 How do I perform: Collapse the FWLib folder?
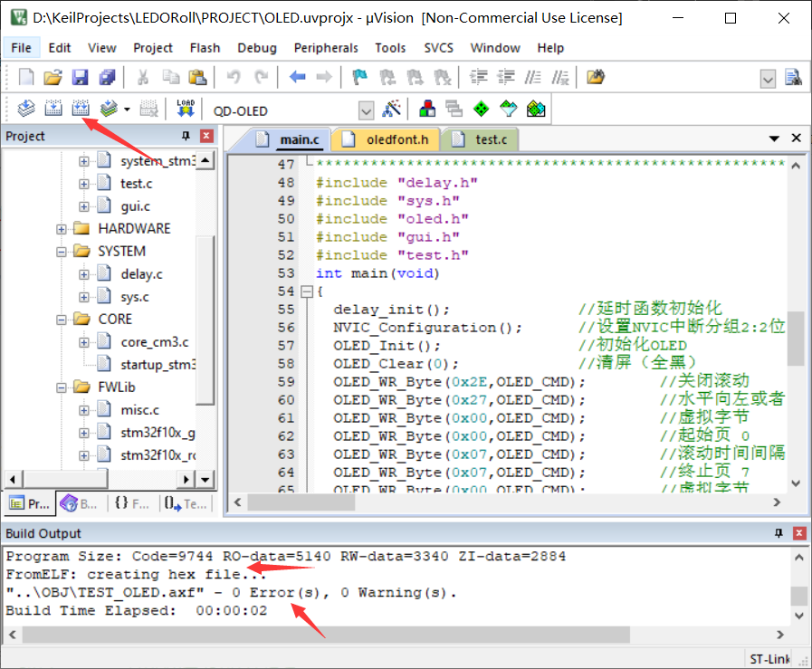pos(62,387)
